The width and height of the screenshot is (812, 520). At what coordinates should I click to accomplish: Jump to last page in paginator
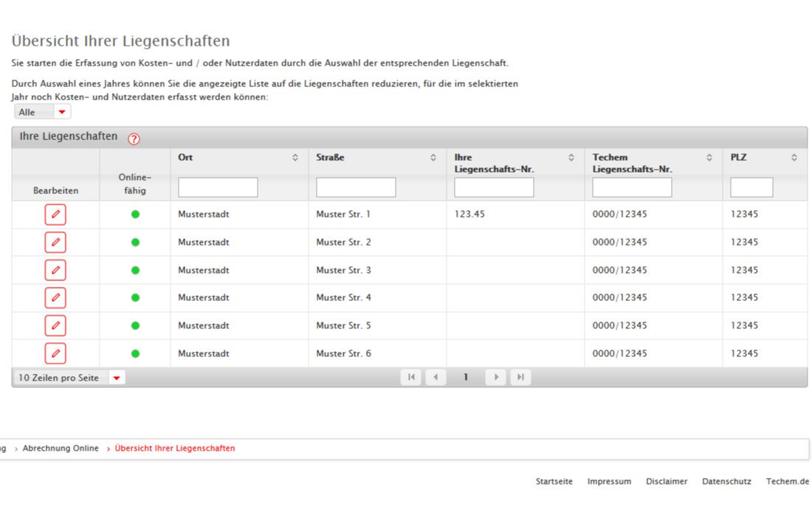[x=520, y=378]
